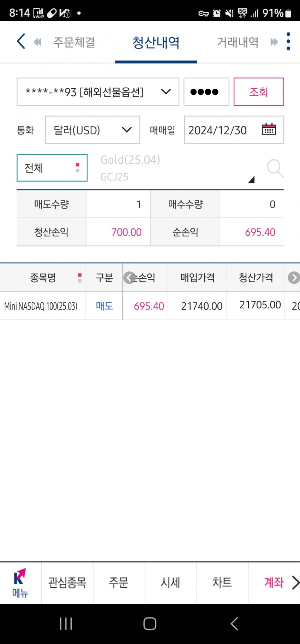Open the three-dot more options menu
This screenshot has height=644, width=300.
point(288,42)
